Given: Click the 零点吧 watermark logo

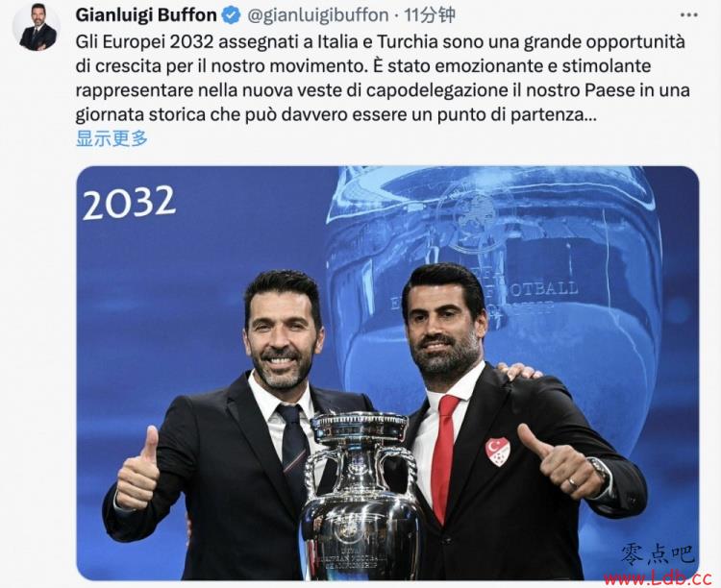Looking at the screenshot, I should [658, 554].
